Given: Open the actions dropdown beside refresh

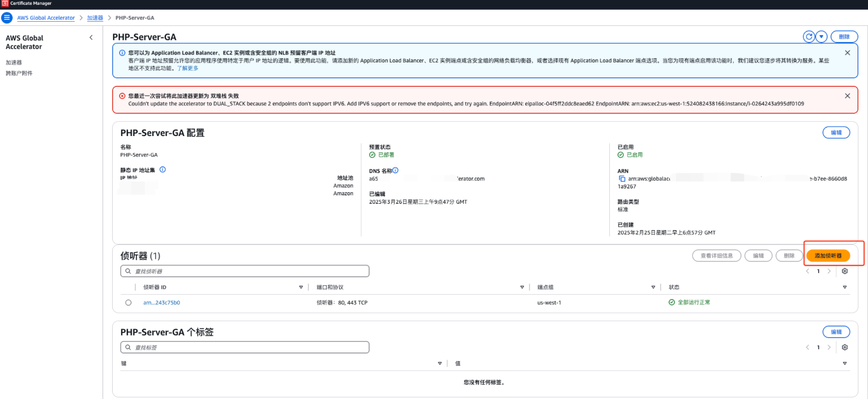Looking at the screenshot, I should (821, 37).
